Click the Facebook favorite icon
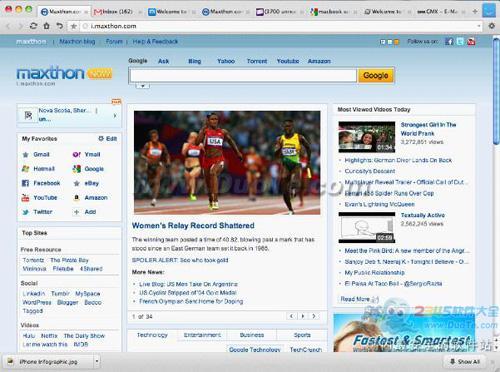 tap(25, 183)
